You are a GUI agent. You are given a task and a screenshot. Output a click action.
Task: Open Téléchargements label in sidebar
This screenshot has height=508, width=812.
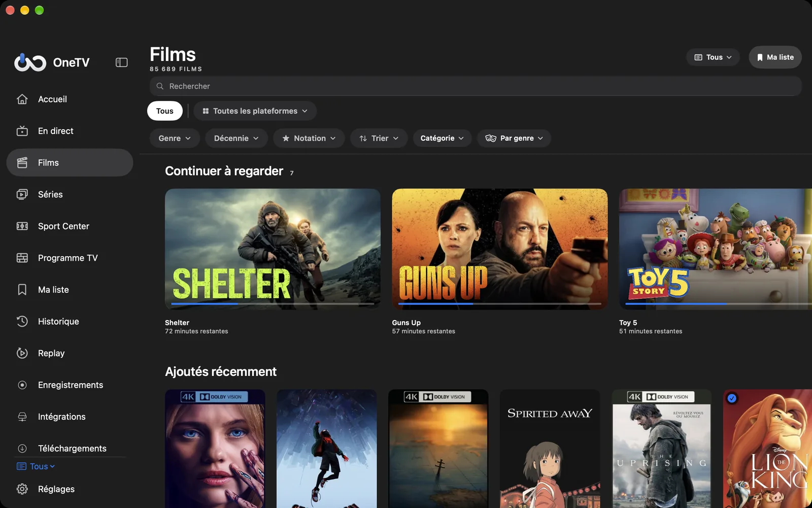pyautogui.click(x=72, y=449)
